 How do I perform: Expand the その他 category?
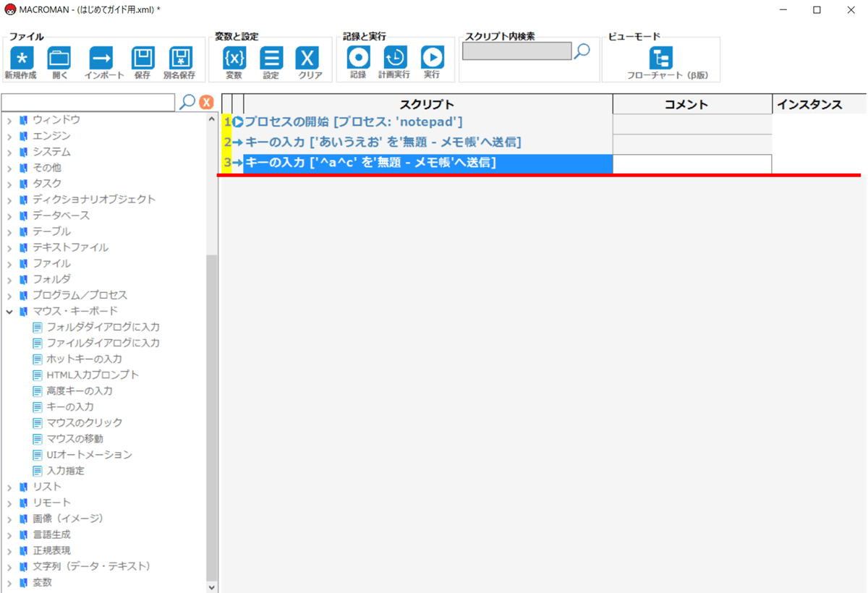(9, 168)
